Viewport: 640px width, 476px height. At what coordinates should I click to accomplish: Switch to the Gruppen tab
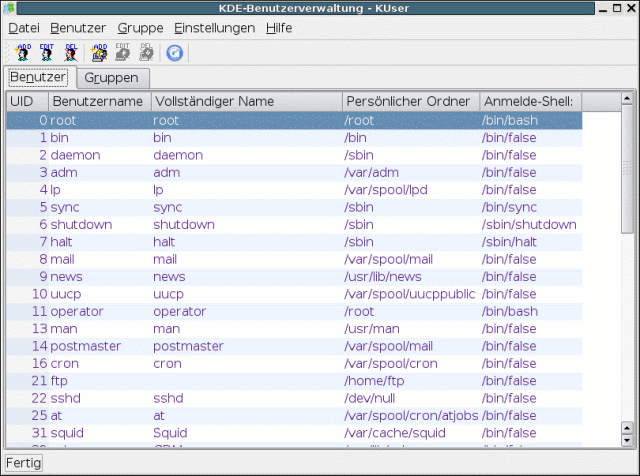111,77
